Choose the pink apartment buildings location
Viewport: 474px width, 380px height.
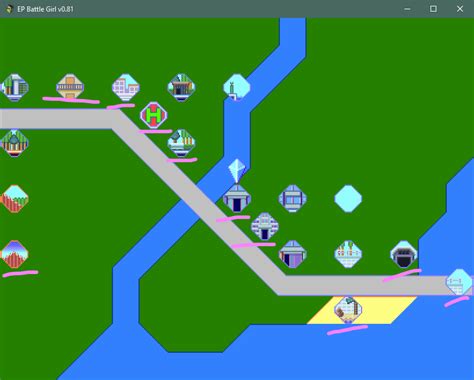126,88
